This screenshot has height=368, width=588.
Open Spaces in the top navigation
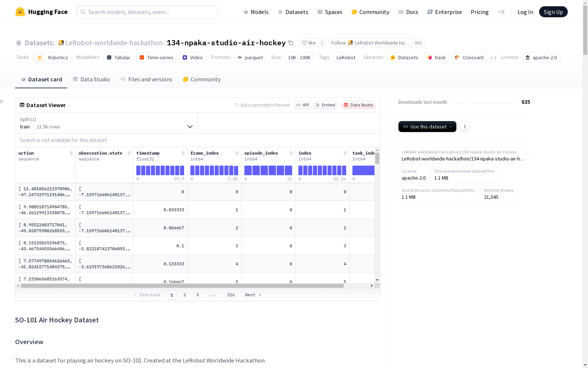click(330, 12)
